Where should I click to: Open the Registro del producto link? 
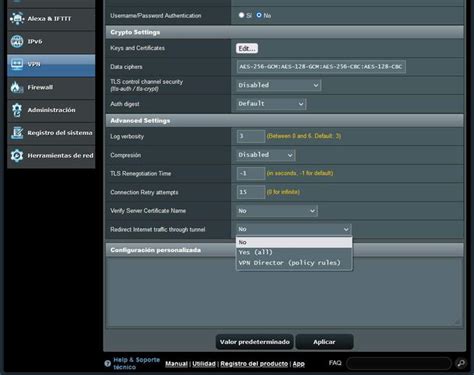point(254,364)
